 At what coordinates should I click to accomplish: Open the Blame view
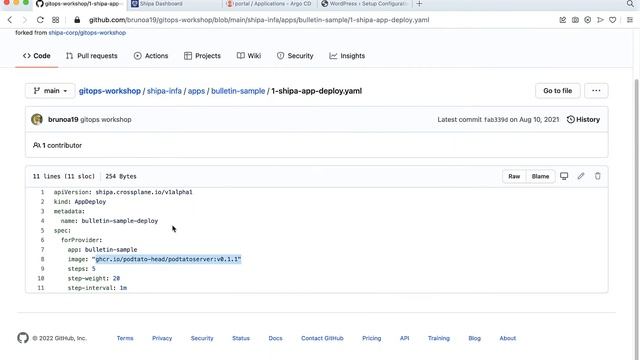(x=540, y=176)
